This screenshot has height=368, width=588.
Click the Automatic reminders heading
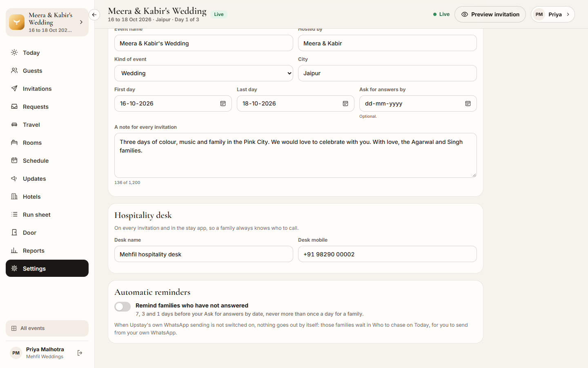(152, 292)
